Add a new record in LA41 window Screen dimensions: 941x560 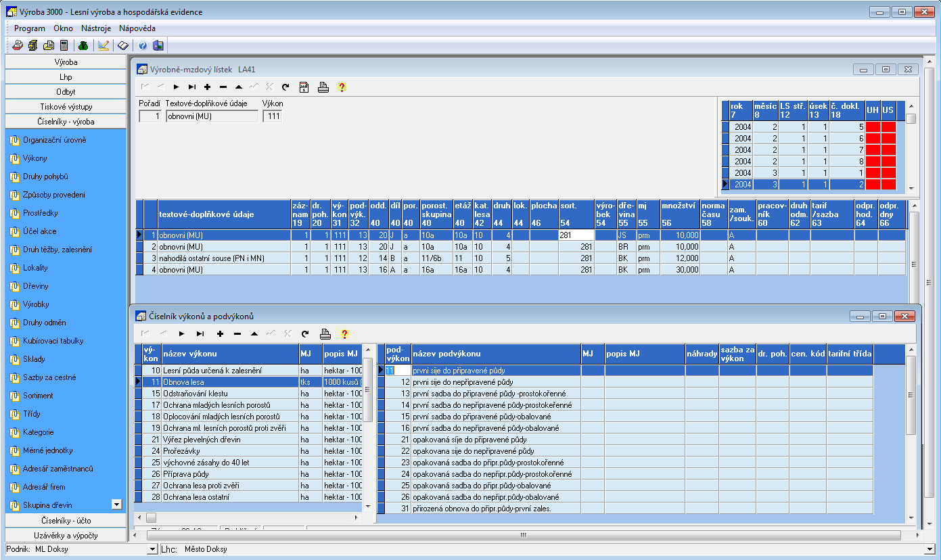(207, 87)
